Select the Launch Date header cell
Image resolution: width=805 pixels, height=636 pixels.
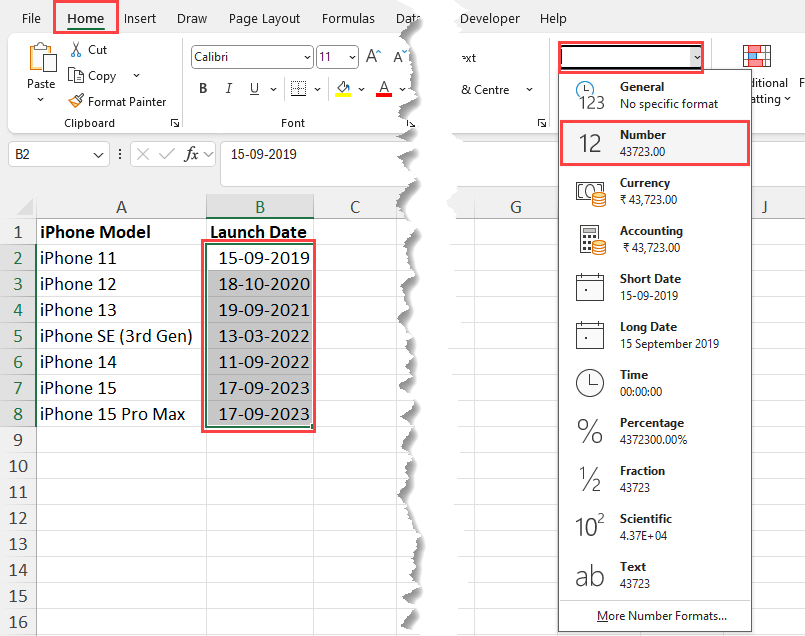click(x=260, y=232)
